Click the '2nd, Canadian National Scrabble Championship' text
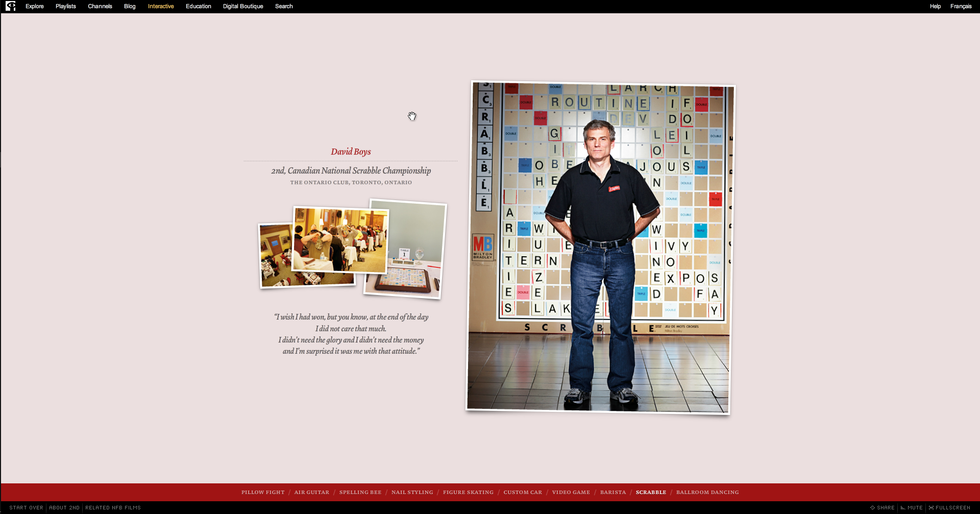Viewport: 980px width, 514px height. [351, 170]
